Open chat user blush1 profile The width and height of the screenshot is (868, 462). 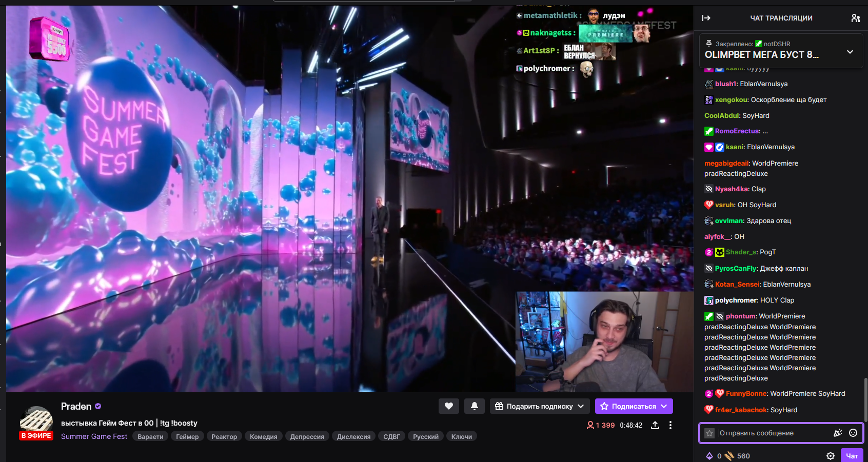pyautogui.click(x=725, y=84)
